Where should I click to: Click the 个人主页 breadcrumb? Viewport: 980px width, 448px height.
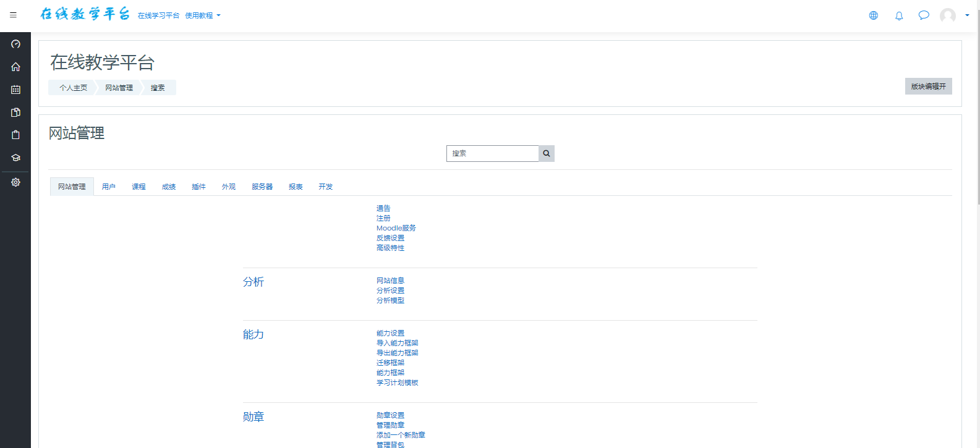(74, 88)
